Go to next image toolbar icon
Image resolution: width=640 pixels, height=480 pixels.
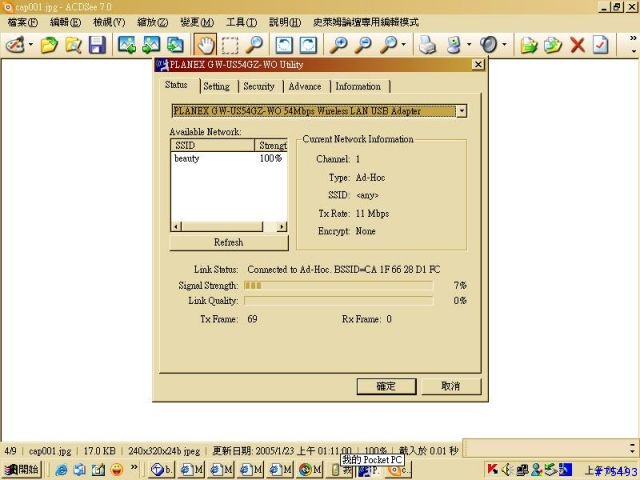coord(151,44)
